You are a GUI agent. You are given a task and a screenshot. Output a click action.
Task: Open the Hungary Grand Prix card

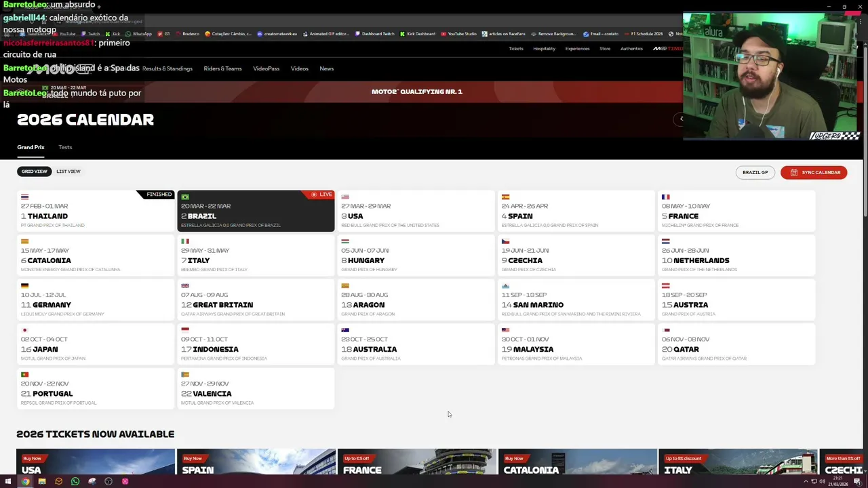point(416,255)
